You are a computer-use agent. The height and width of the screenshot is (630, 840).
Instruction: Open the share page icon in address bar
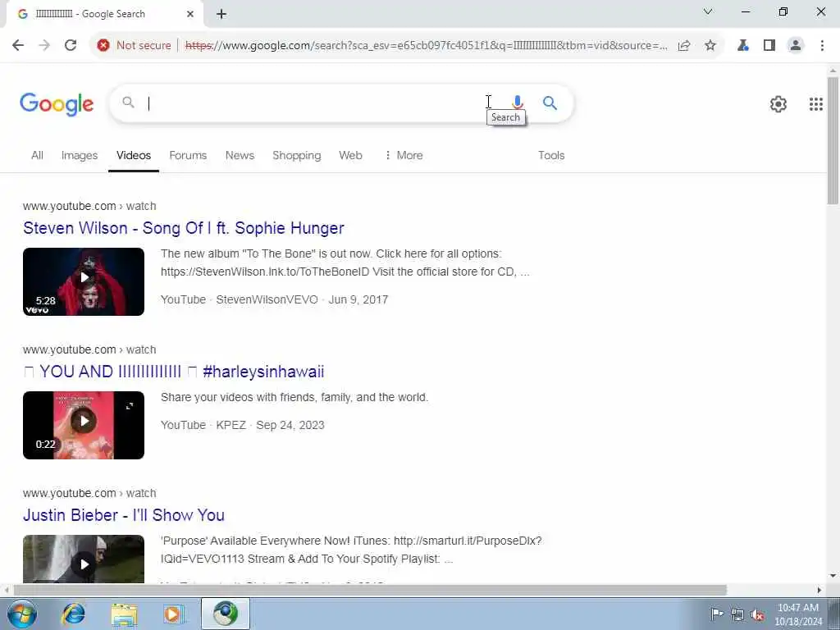[x=684, y=46]
